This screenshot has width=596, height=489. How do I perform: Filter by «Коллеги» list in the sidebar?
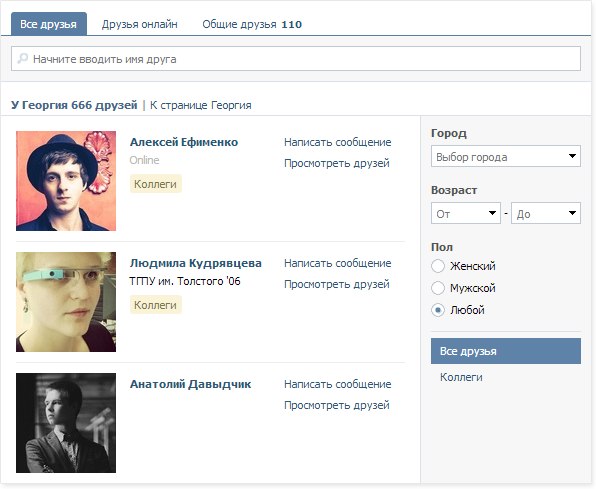[x=461, y=377]
